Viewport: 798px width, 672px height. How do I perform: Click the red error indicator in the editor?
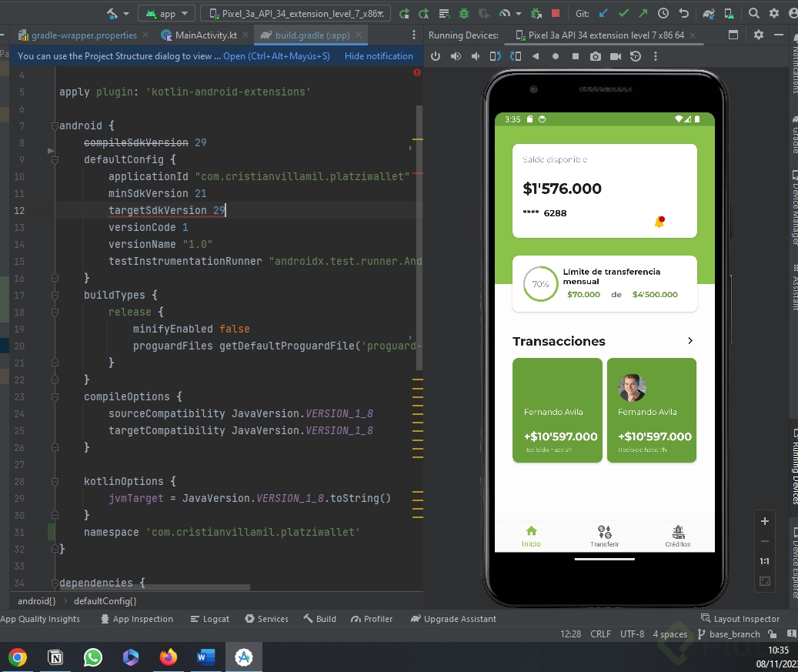tap(417, 72)
